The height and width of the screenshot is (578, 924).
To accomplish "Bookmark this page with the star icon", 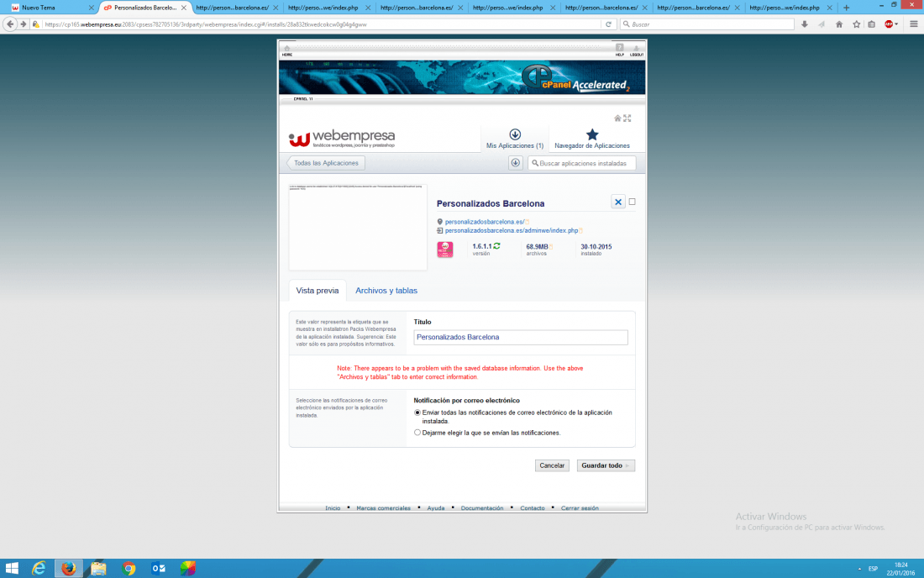I will click(856, 24).
